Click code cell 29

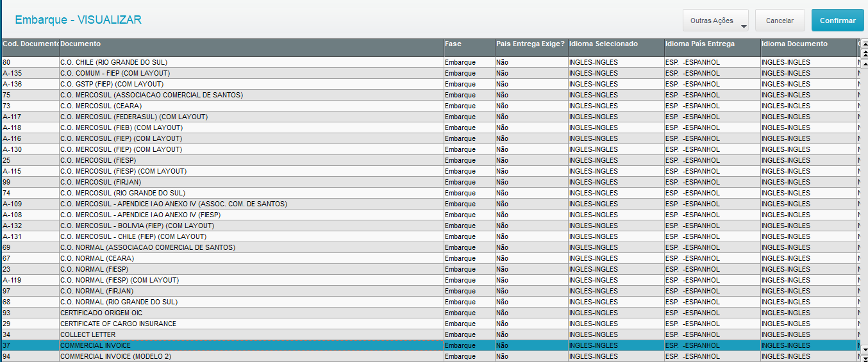tap(30, 324)
